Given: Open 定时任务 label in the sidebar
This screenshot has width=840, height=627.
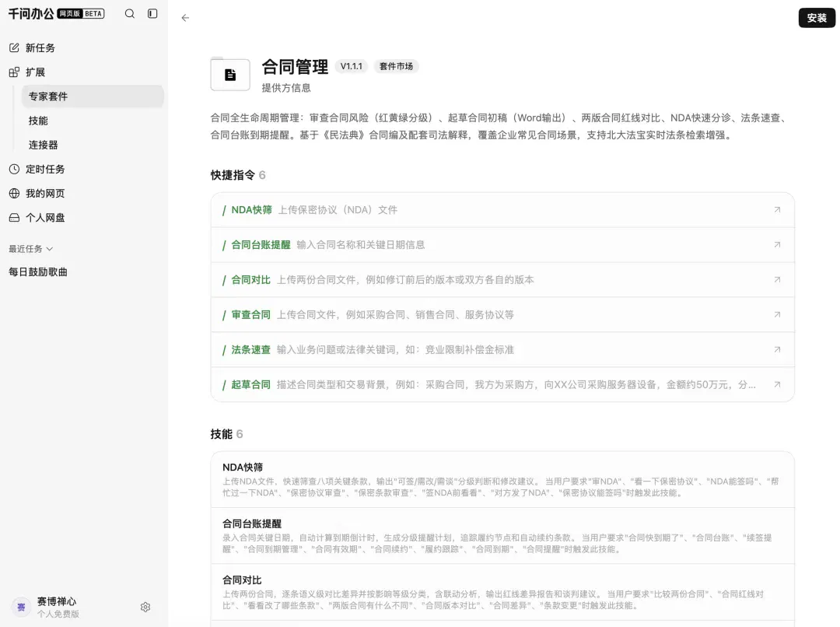Looking at the screenshot, I should [45, 169].
